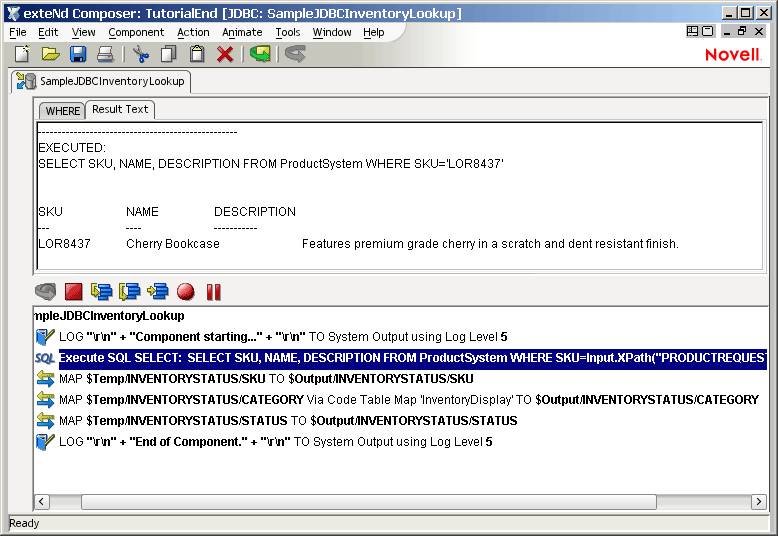778x536 pixels.
Task: Click log icon before End of Component
Action: click(45, 442)
